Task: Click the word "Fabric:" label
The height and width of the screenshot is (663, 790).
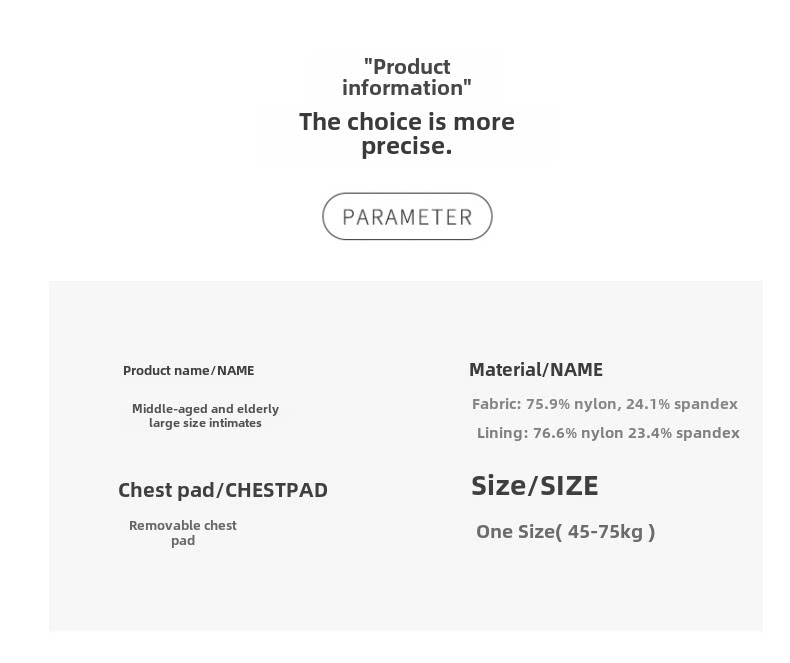Action: (497, 404)
